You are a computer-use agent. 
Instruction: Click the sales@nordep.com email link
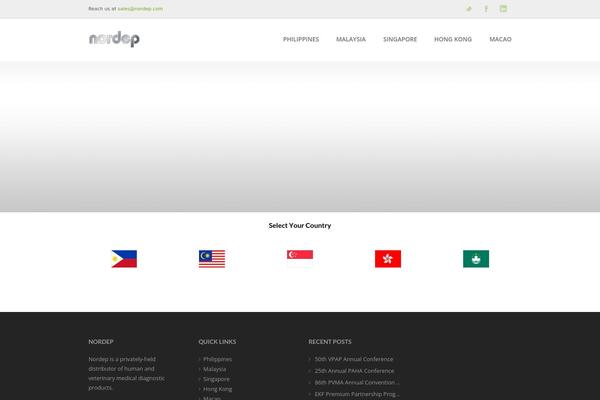pos(140,8)
